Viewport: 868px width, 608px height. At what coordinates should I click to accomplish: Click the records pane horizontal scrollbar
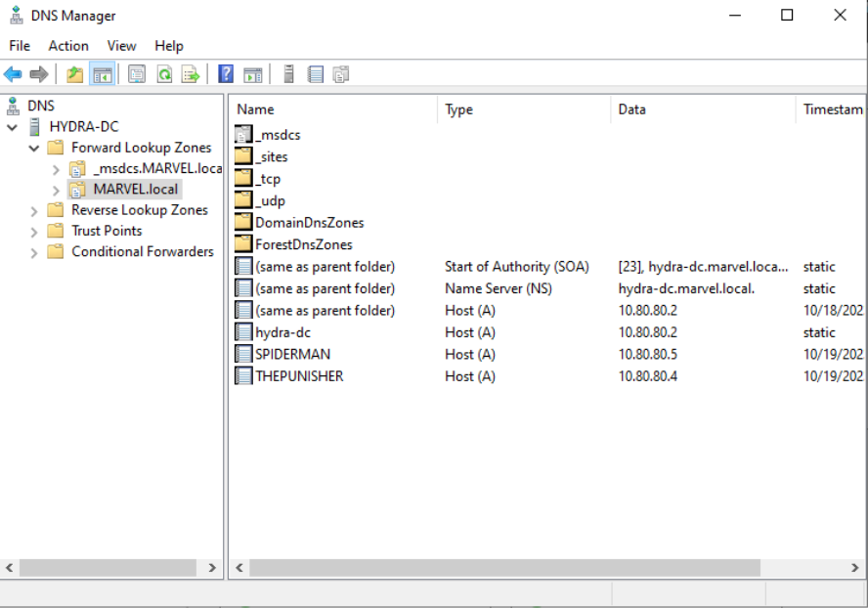504,567
